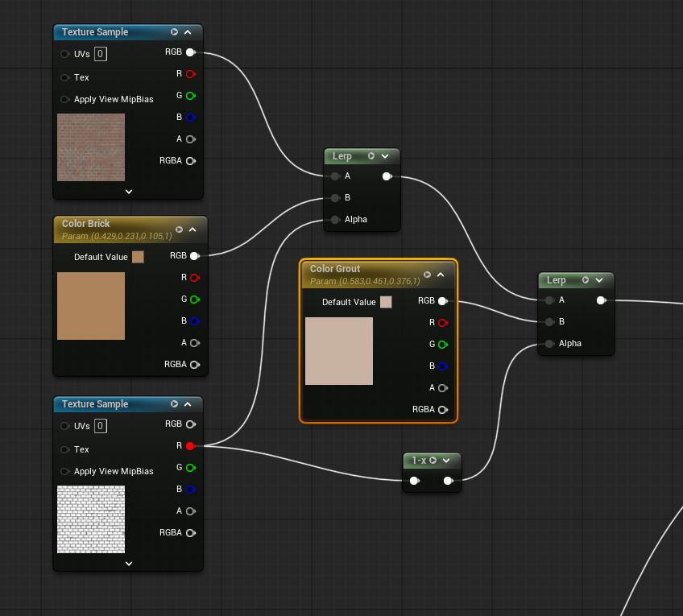Collapse the Color Grout node with its chevron
The width and height of the screenshot is (683, 616).
(440, 274)
